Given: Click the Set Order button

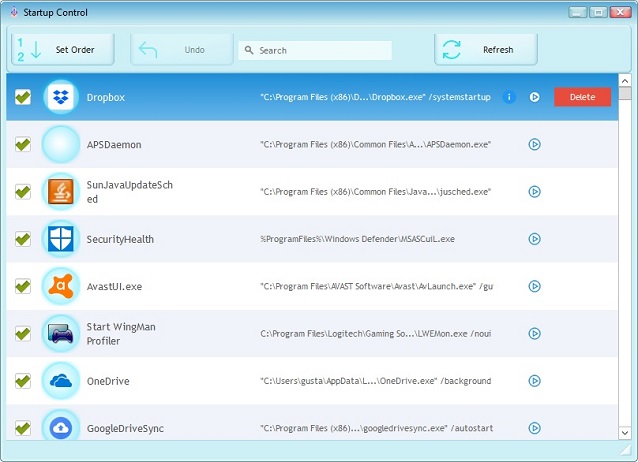Looking at the screenshot, I should pyautogui.click(x=63, y=50).
